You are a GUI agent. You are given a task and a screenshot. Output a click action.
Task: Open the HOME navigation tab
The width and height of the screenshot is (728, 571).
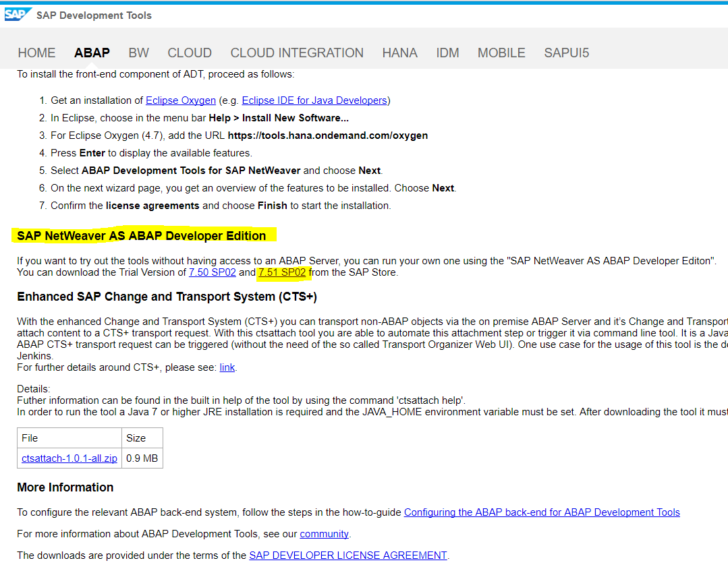coord(36,53)
